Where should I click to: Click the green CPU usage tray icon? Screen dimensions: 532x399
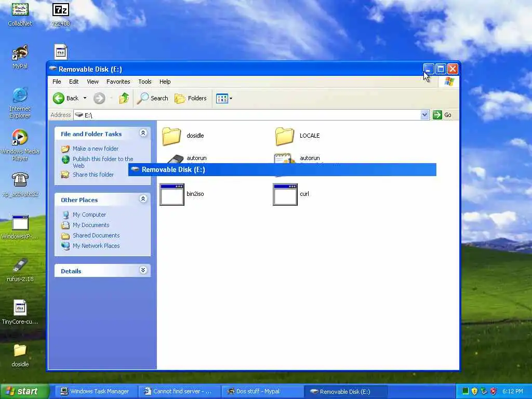465,392
